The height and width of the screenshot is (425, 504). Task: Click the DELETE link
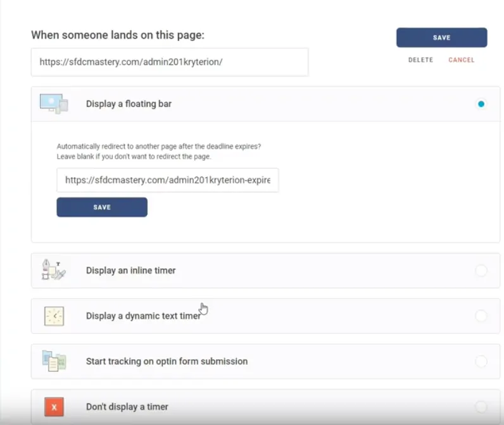point(420,60)
